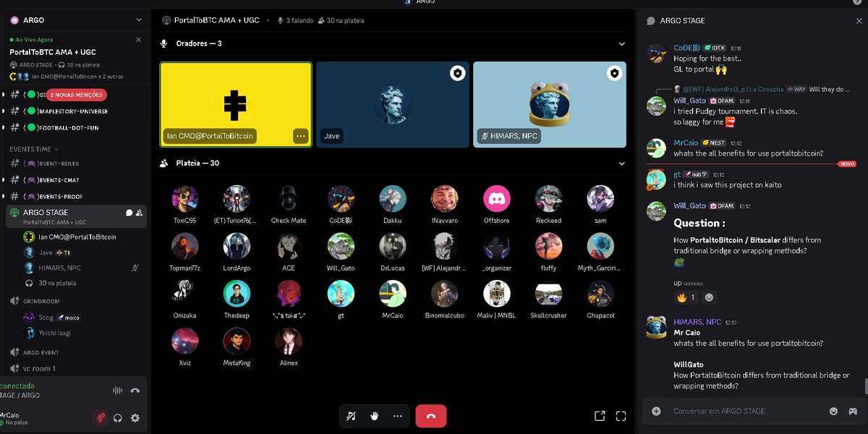Image resolution: width=868 pixels, height=434 pixels.
Task: Enter full screen mode
Action: click(621, 416)
